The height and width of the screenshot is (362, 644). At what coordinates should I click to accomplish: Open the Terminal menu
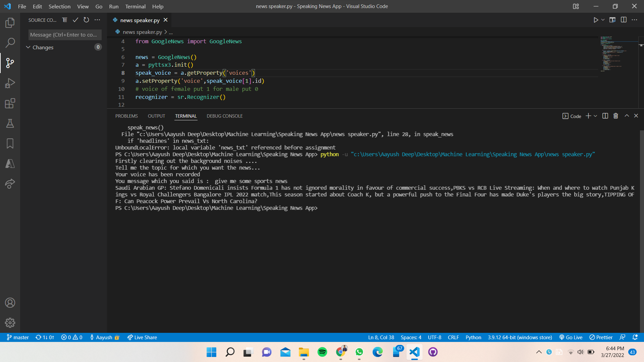[135, 6]
